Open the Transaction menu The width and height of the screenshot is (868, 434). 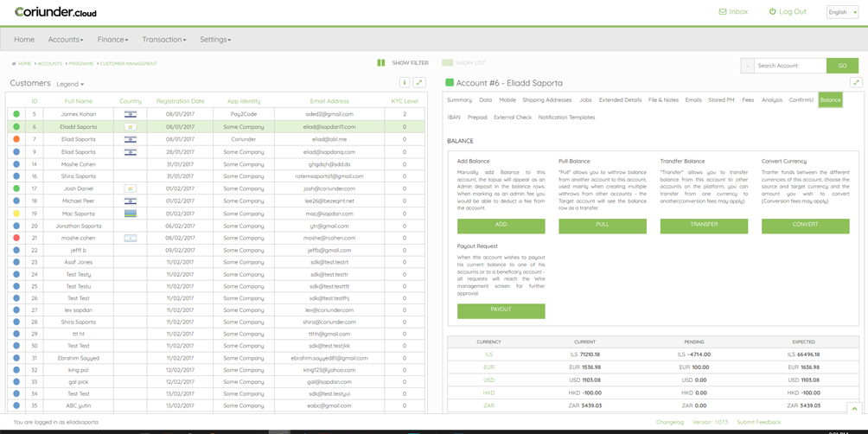(164, 40)
